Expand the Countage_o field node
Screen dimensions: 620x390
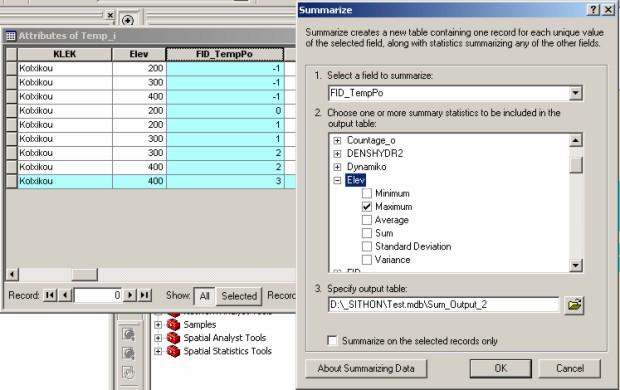337,140
